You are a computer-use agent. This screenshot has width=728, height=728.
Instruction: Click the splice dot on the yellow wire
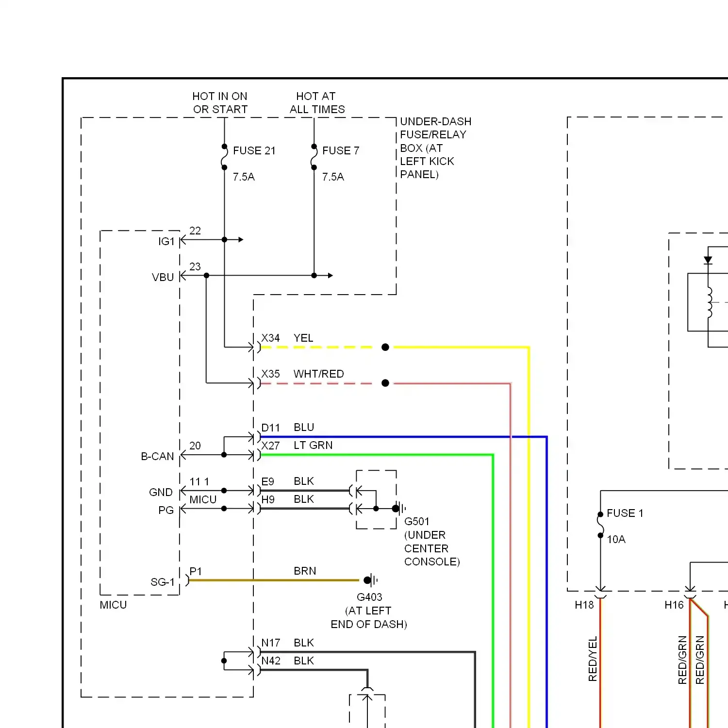[x=385, y=347]
